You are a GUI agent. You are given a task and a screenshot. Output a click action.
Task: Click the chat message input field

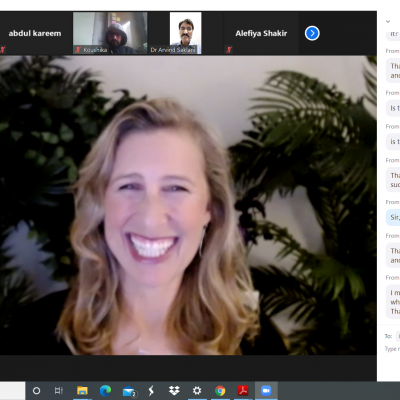coord(392,349)
